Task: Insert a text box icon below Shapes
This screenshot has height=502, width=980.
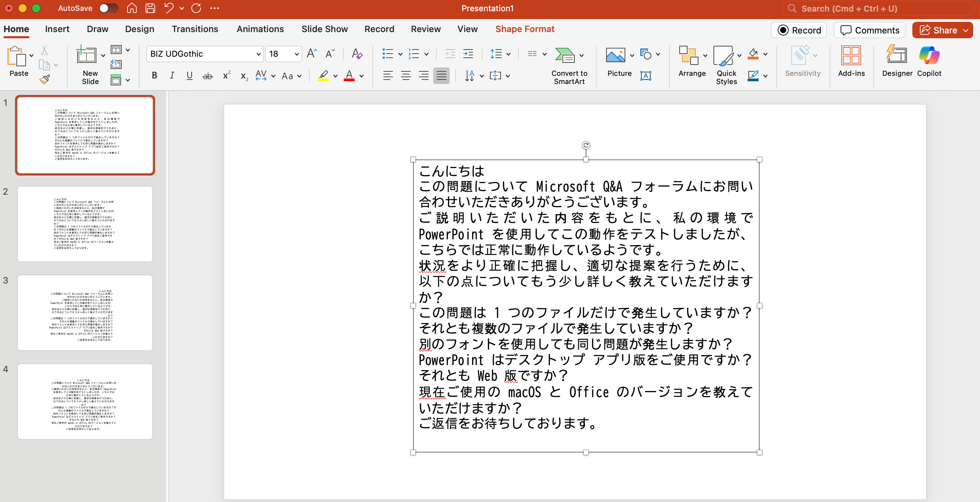Action: click(x=645, y=76)
